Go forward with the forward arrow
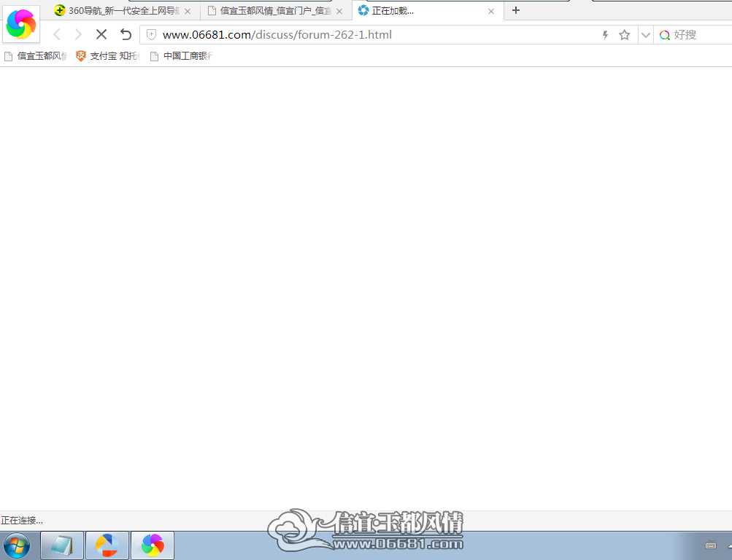 (x=78, y=34)
